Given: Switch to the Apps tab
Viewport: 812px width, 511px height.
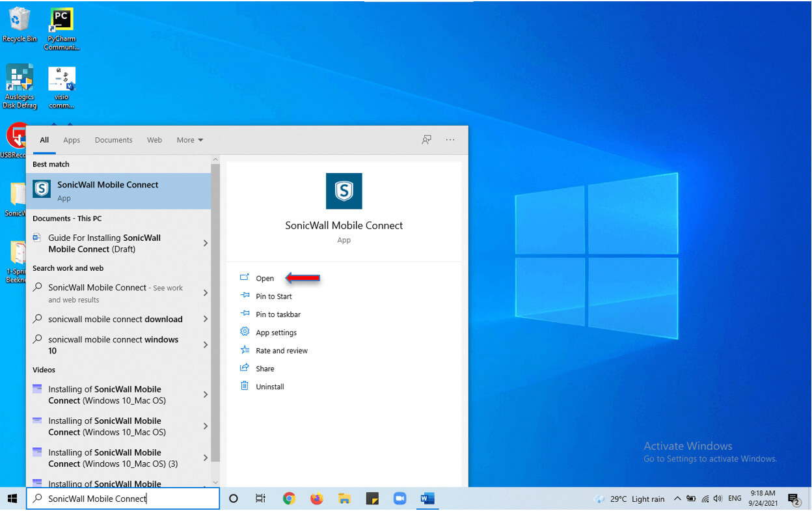Looking at the screenshot, I should click(72, 139).
